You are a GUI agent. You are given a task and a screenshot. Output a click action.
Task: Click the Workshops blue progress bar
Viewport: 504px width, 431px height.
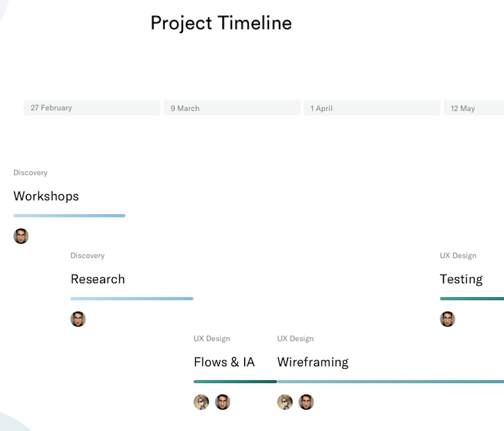(x=69, y=215)
